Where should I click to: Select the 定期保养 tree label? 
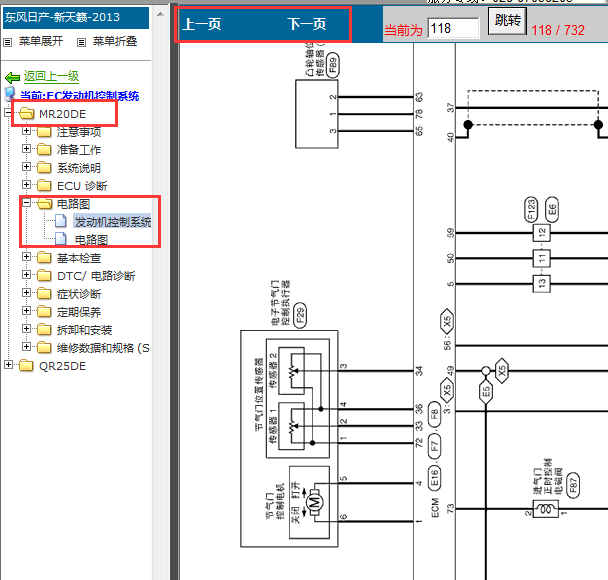79,312
